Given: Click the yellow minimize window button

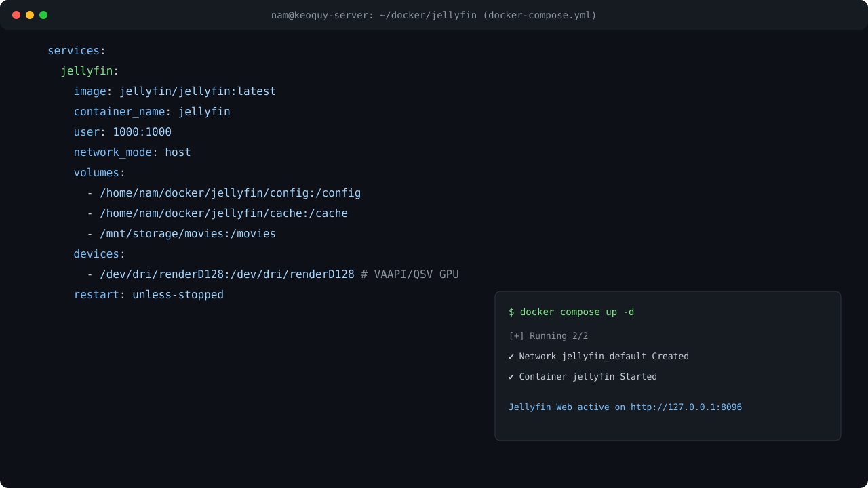Looking at the screenshot, I should click(30, 15).
